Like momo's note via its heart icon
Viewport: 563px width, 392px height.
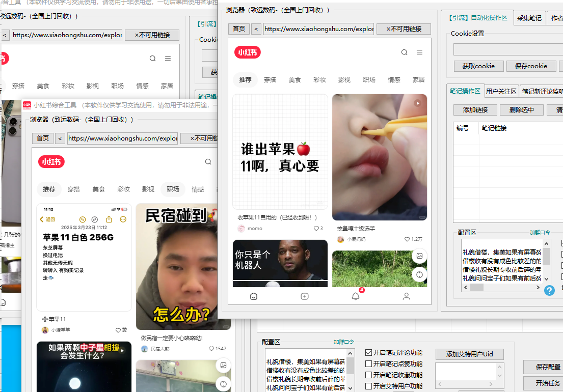point(316,229)
